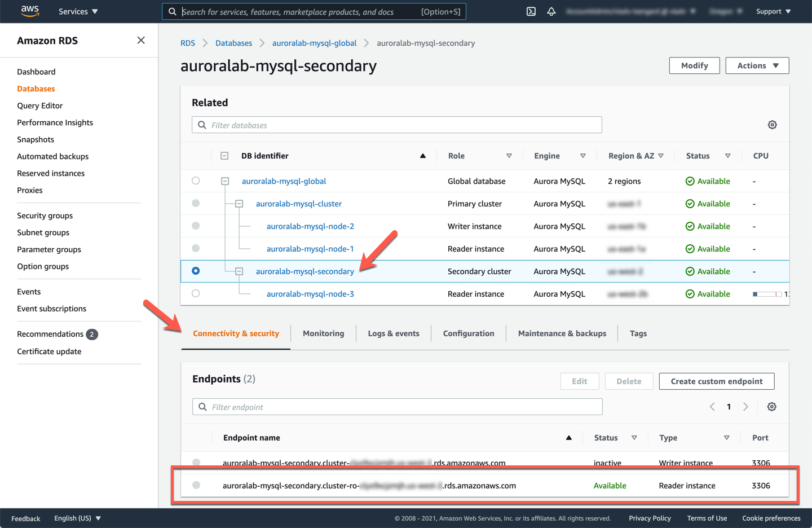Open AWS CloudShell from the top bar
The height and width of the screenshot is (528, 812).
pyautogui.click(x=531, y=11)
